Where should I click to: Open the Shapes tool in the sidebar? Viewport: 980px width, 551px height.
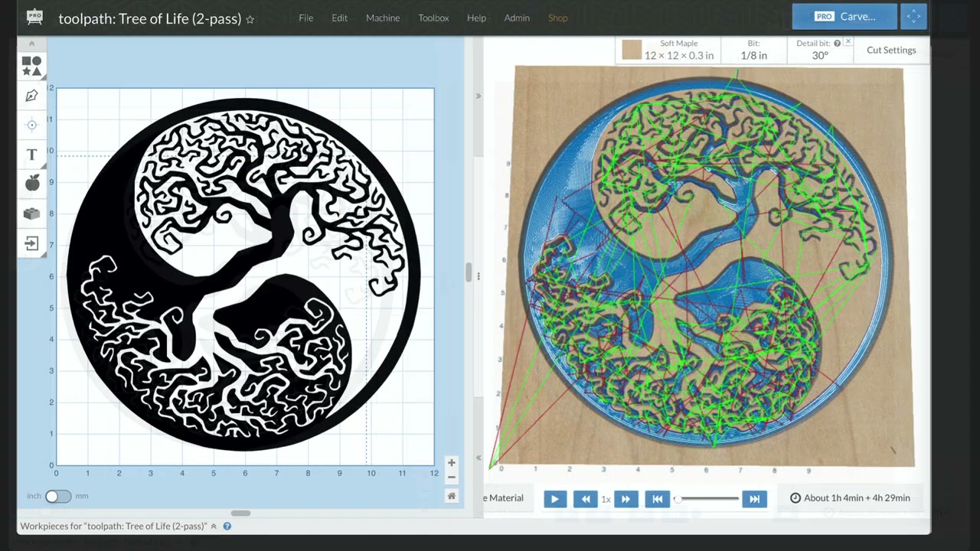click(x=31, y=66)
